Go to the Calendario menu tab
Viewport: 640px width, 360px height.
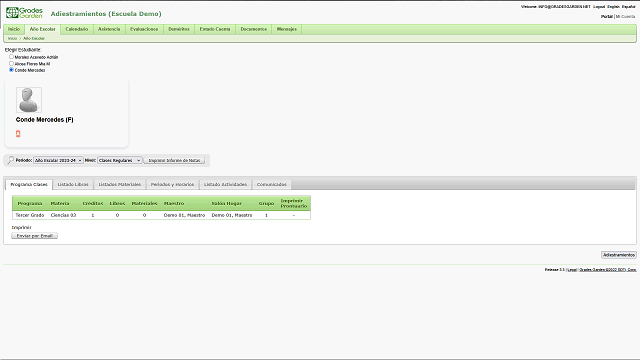77,29
